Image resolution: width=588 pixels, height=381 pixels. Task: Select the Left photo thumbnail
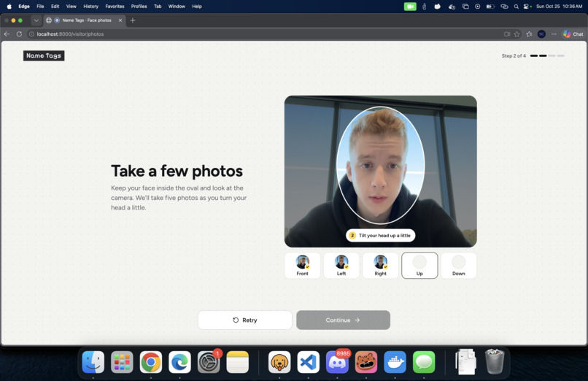coord(341,266)
